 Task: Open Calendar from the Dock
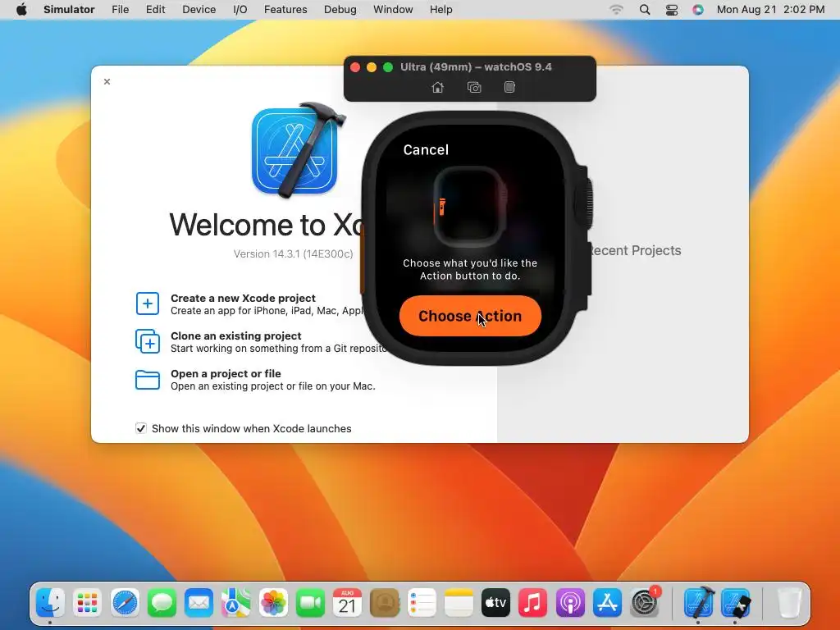tap(347, 603)
